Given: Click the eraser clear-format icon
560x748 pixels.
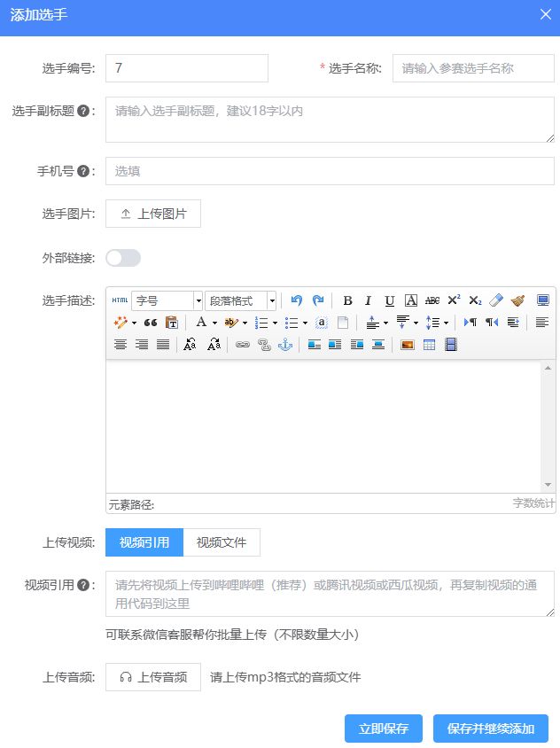Looking at the screenshot, I should pyautogui.click(x=496, y=300).
